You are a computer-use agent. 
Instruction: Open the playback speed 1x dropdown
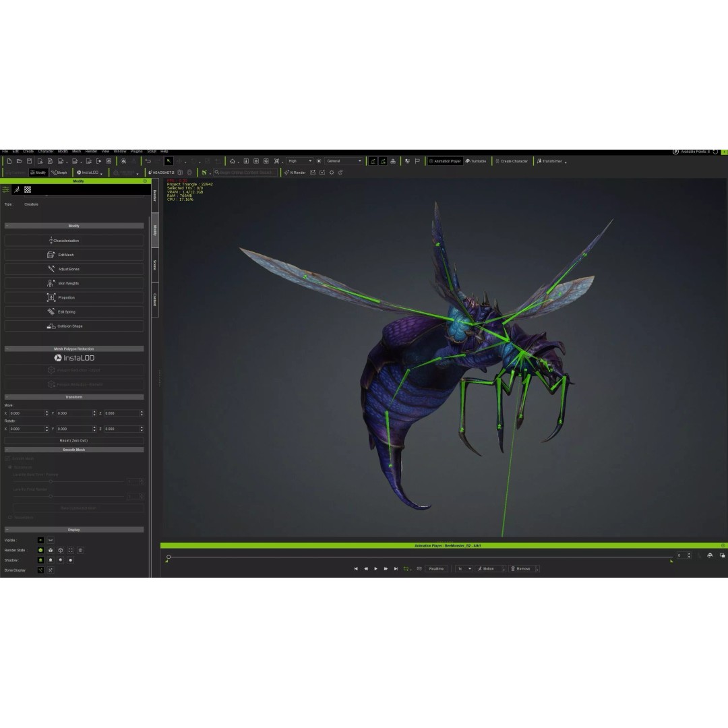point(464,569)
